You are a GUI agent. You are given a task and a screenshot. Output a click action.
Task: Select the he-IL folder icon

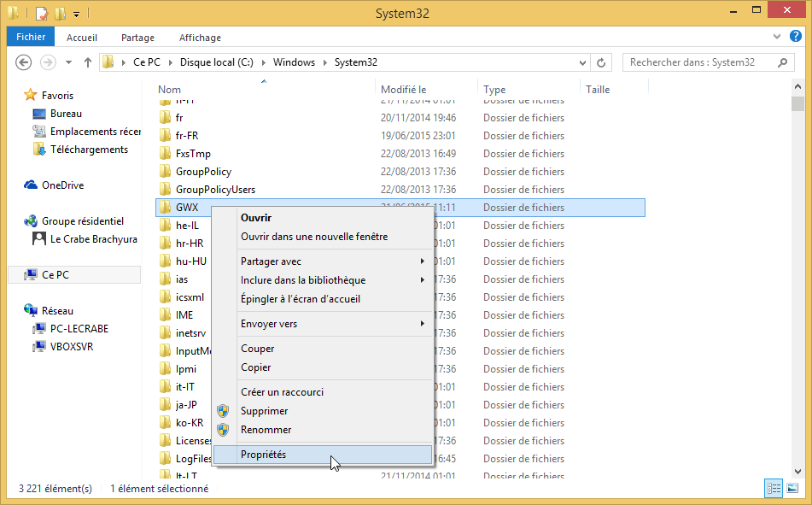(165, 226)
